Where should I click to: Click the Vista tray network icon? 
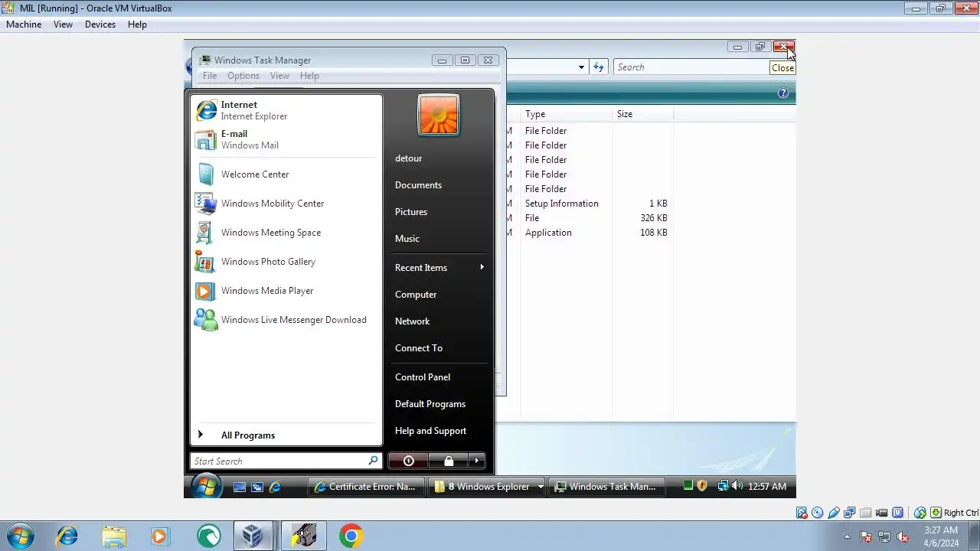722,486
